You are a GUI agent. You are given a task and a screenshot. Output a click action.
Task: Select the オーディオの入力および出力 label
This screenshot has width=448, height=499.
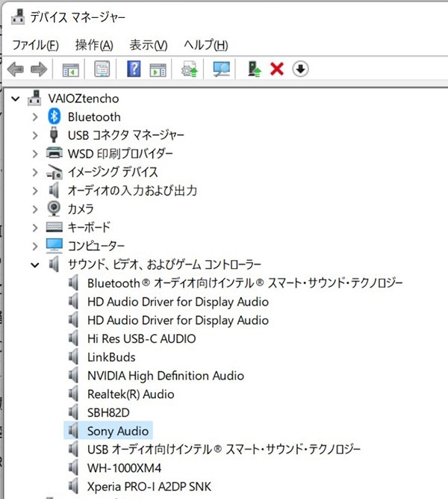(x=132, y=190)
